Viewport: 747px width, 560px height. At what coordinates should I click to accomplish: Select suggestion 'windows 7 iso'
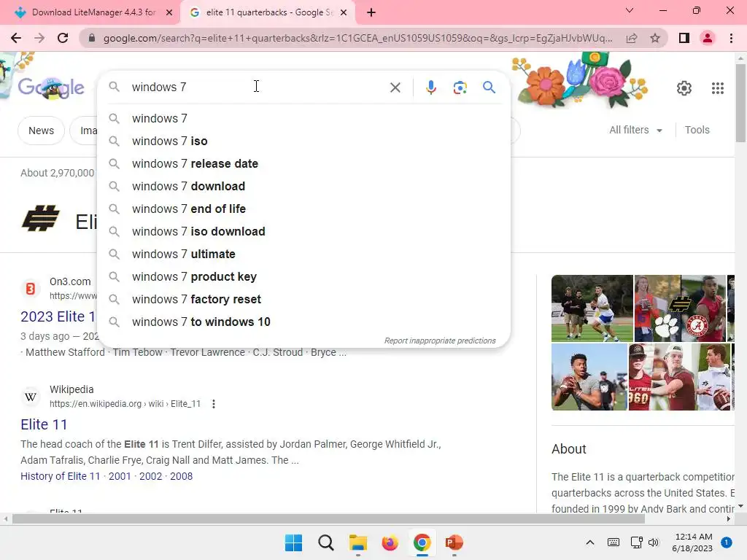tap(303, 141)
